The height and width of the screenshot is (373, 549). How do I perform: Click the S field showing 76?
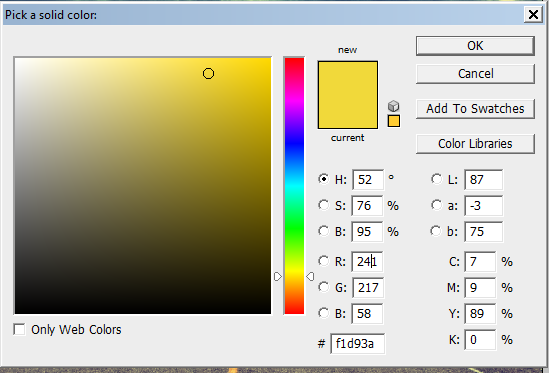pos(368,206)
